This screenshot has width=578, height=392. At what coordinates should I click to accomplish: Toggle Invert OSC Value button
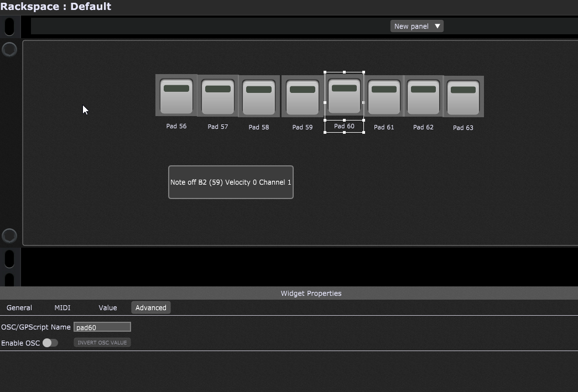coord(102,343)
